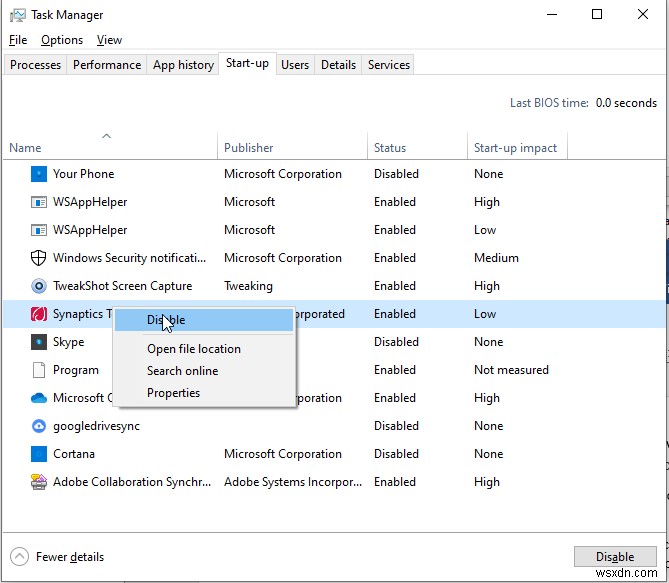Click Disabled status in Skype row
Image resolution: width=669 pixels, height=583 pixels.
(x=396, y=342)
